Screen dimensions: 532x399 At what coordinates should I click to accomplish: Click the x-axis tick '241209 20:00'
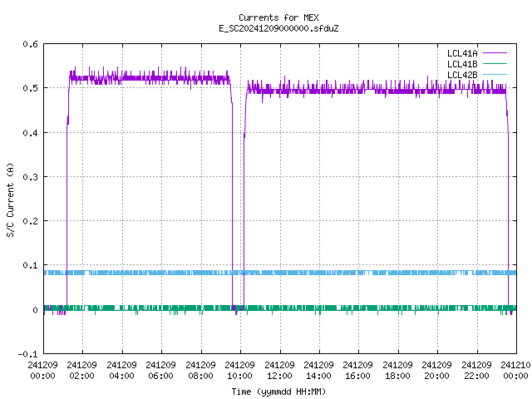tap(436, 371)
